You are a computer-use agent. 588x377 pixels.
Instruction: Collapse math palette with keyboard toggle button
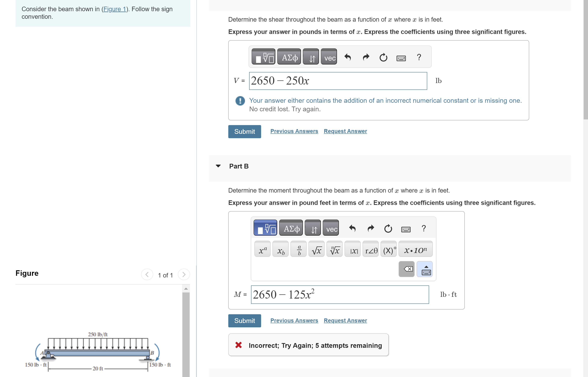point(425,269)
